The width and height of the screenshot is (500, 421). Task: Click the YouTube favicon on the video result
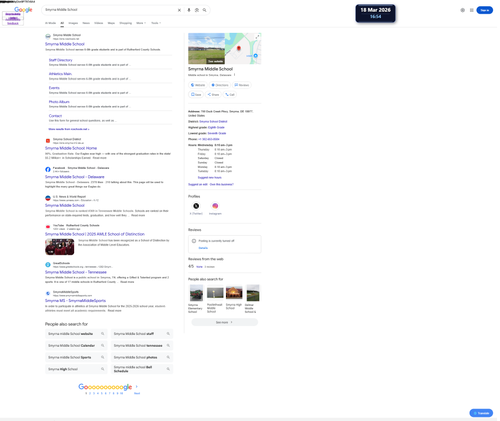click(x=48, y=227)
